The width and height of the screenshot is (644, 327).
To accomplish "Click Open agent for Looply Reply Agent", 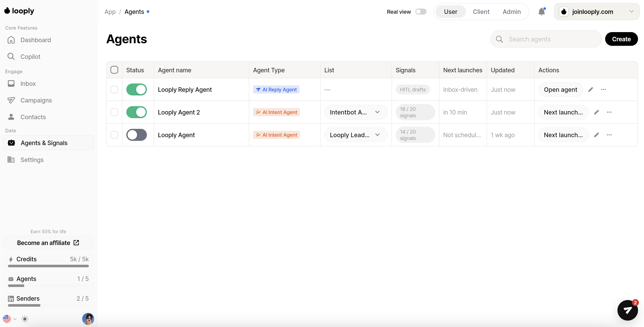I will click(561, 89).
